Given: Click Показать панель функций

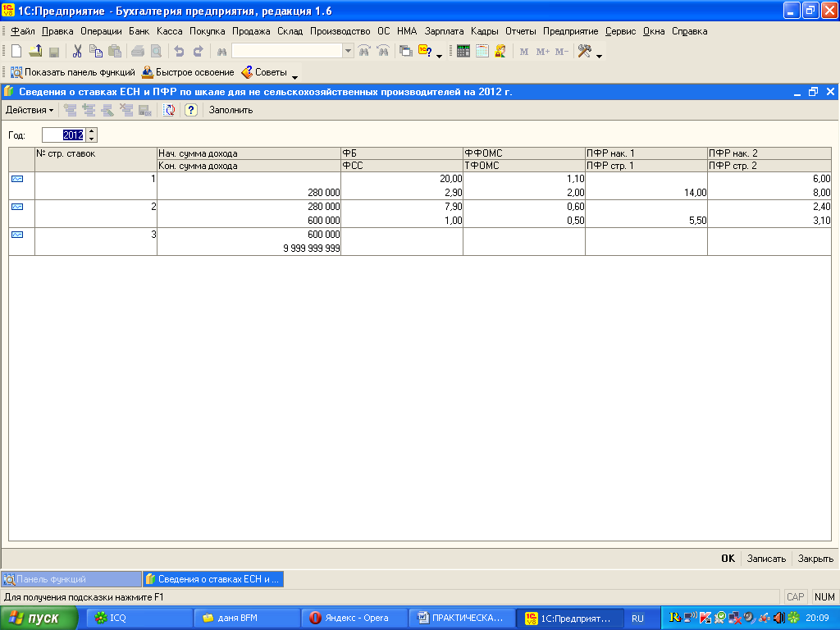Looking at the screenshot, I should [x=73, y=72].
